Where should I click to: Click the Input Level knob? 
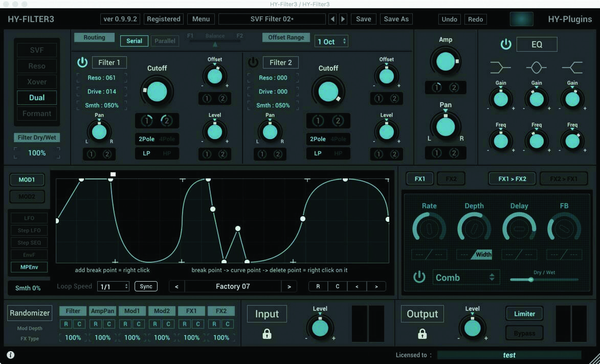click(x=320, y=328)
